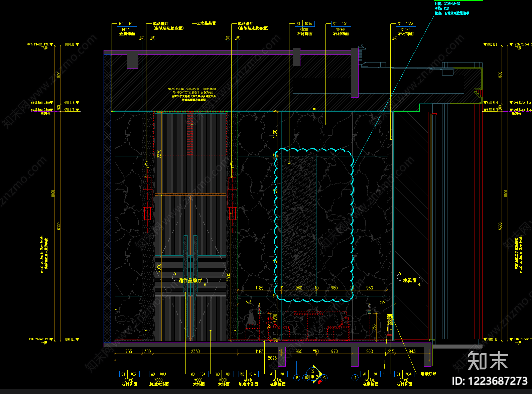Click the '时间: 2025-08-25' revision note line
Viewport: 532px width, 394px height.
[447, 4]
